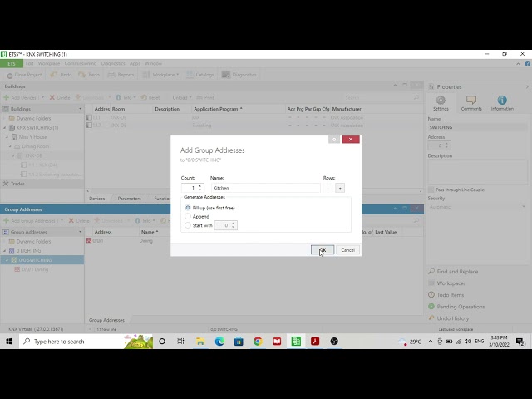532x399 pixels.
Task: Toggle Pass through Line Coupler checkbox
Action: 431,190
